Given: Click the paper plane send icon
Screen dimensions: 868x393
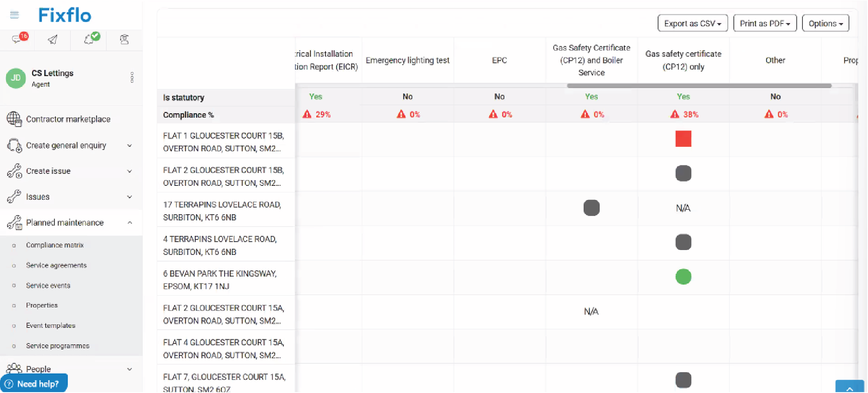Looking at the screenshot, I should point(53,40).
